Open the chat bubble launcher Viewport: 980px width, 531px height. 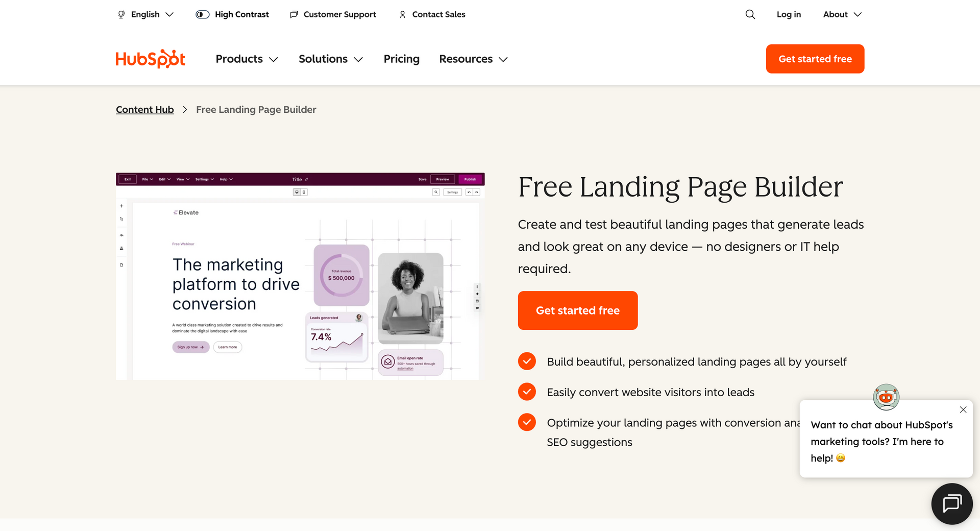(952, 503)
